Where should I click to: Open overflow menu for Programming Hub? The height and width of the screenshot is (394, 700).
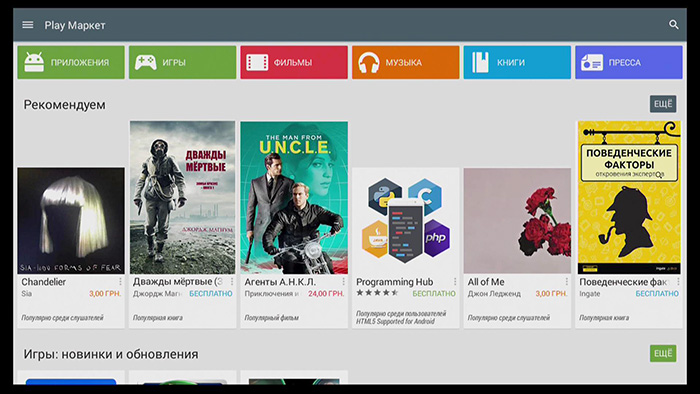click(x=455, y=282)
